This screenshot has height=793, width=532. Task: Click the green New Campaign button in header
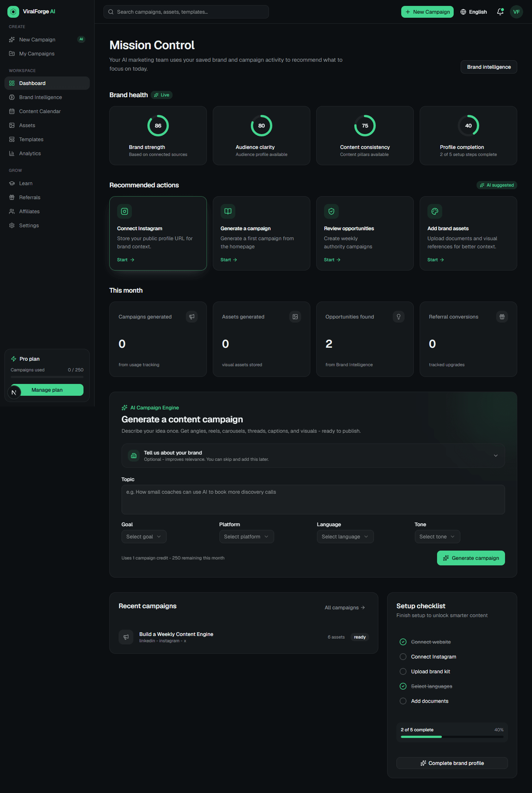coord(427,12)
